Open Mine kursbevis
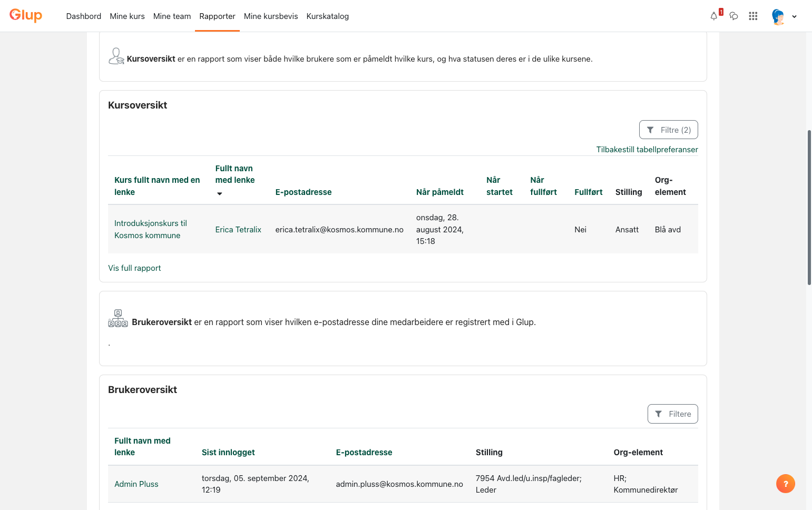The width and height of the screenshot is (812, 510). (271, 16)
